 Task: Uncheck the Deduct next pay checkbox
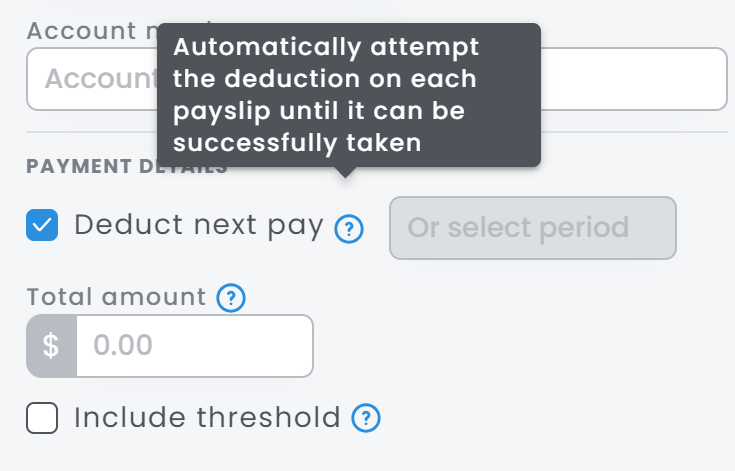[x=42, y=226]
